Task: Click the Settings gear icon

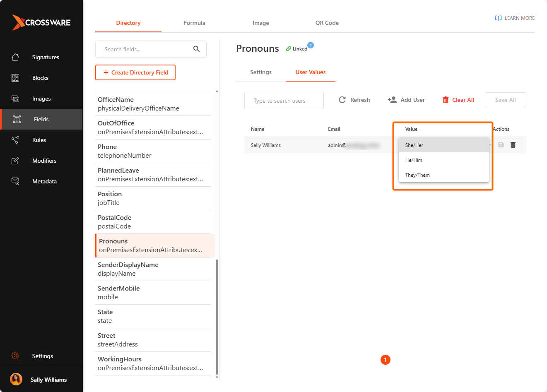Action: point(15,356)
